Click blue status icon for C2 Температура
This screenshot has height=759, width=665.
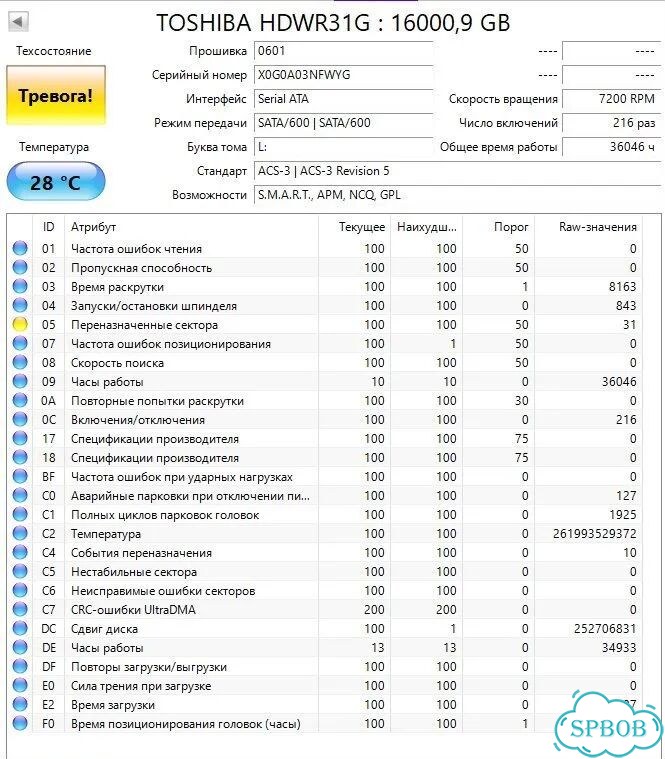(20, 533)
